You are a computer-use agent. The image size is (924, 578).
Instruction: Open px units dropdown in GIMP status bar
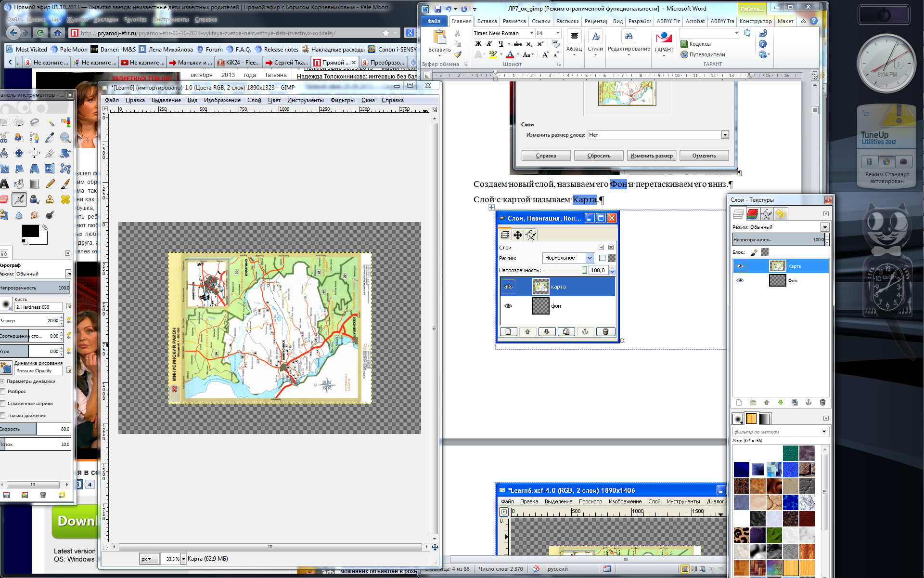point(149,559)
